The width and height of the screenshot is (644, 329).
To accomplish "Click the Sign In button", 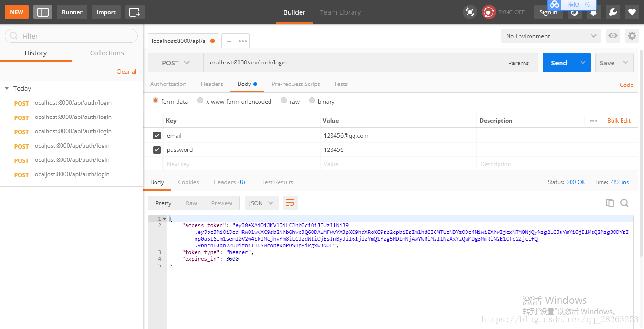I will (x=548, y=12).
